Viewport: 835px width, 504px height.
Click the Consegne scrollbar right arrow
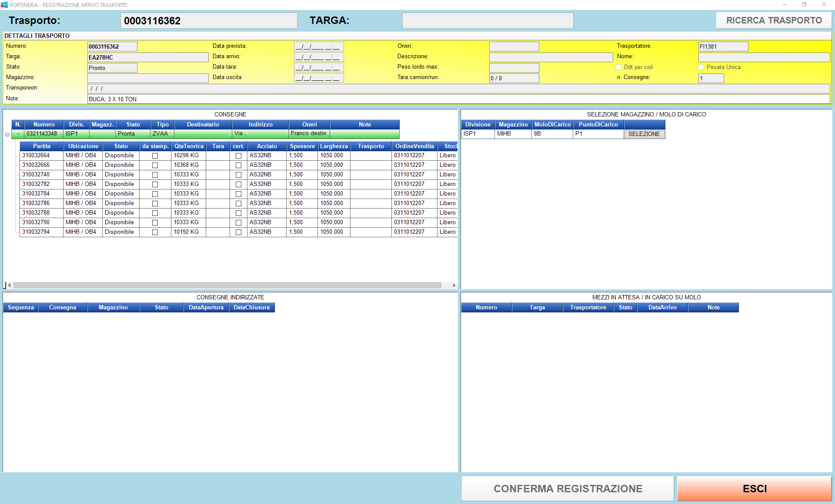point(454,285)
